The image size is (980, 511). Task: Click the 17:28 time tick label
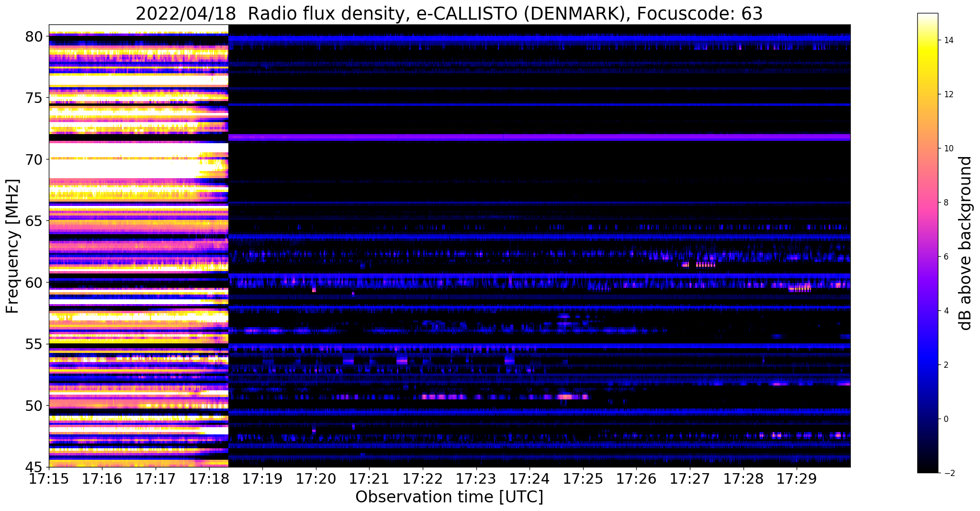743,479
